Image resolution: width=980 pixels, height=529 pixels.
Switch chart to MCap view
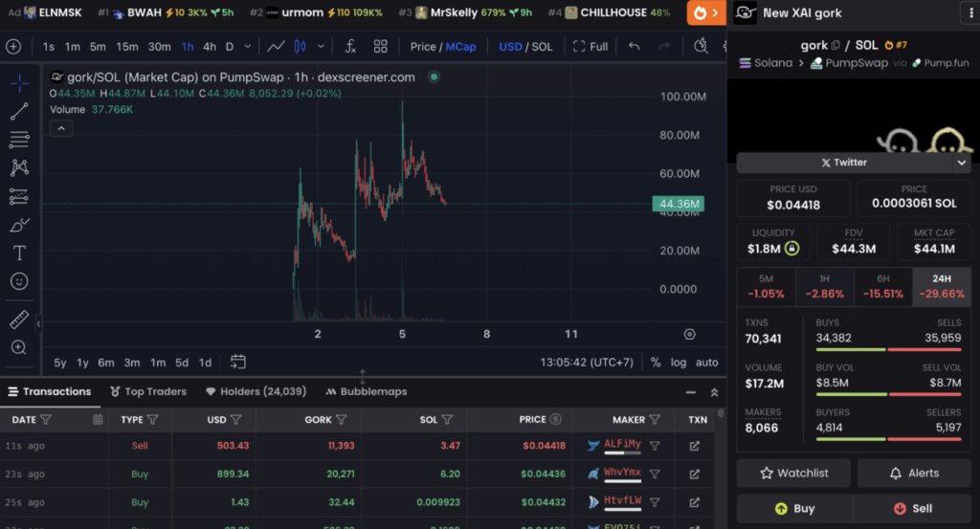[x=460, y=46]
